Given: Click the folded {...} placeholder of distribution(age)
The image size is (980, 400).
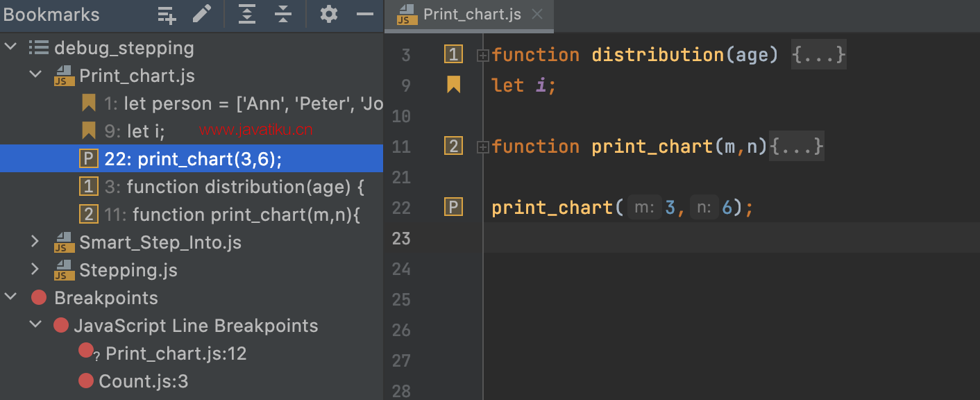Looking at the screenshot, I should [x=819, y=55].
